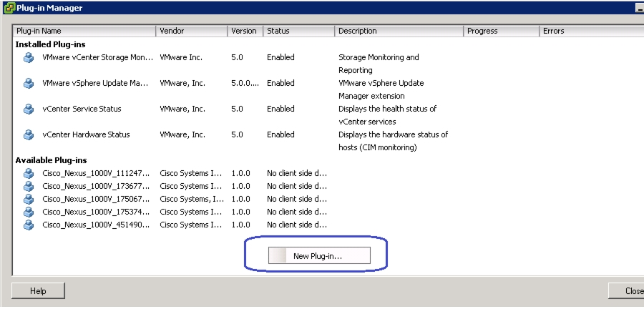644x309 pixels.
Task: Click the Plug-in Manager title bar icon
Action: [x=9, y=8]
